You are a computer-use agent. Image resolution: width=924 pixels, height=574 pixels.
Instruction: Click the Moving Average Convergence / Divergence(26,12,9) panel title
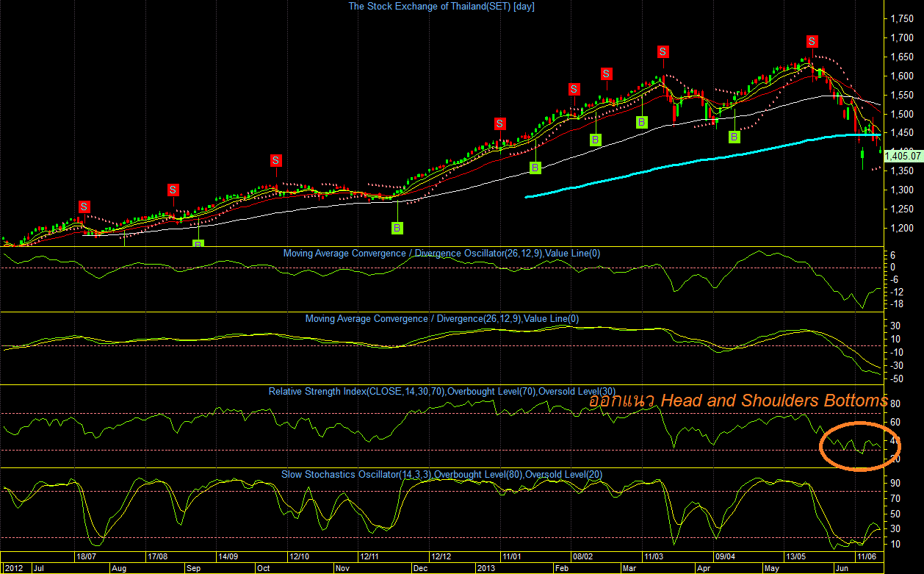[x=441, y=319]
